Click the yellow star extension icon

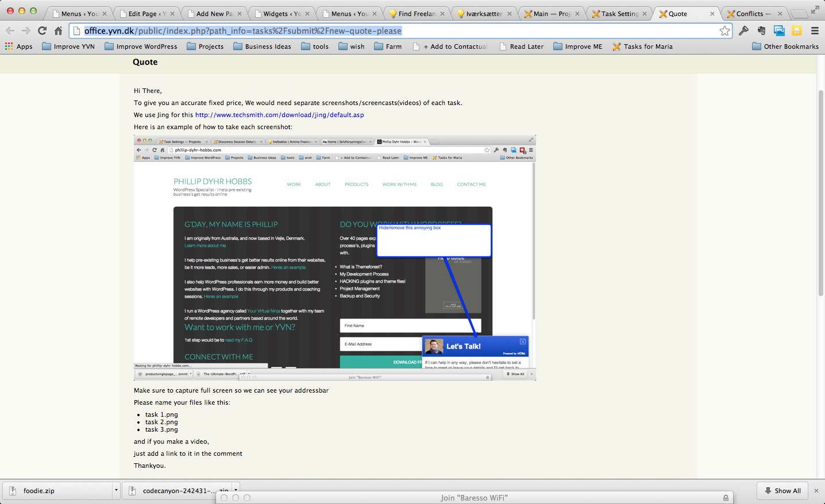(797, 30)
